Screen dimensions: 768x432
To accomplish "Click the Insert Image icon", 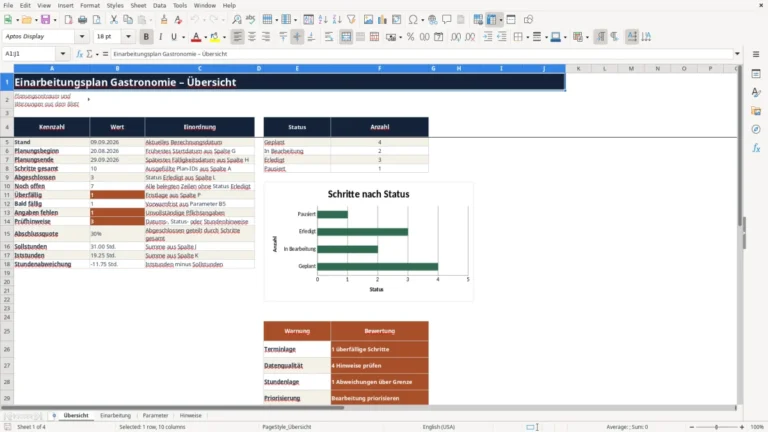I will (x=368, y=20).
